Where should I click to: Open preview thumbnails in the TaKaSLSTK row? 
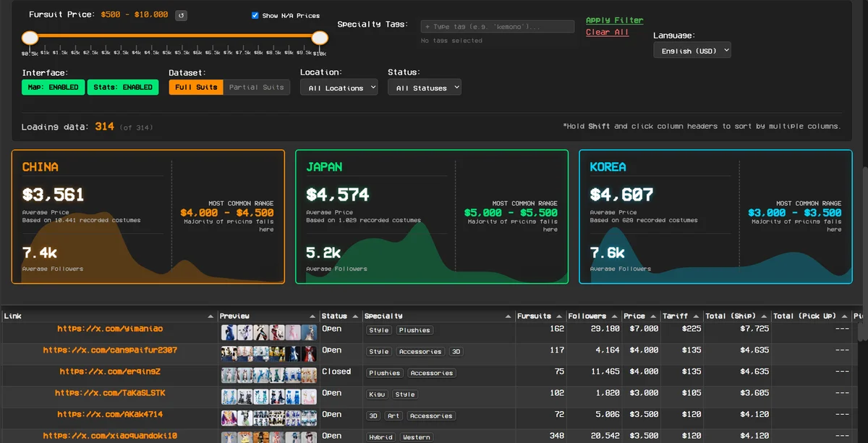[269, 397]
